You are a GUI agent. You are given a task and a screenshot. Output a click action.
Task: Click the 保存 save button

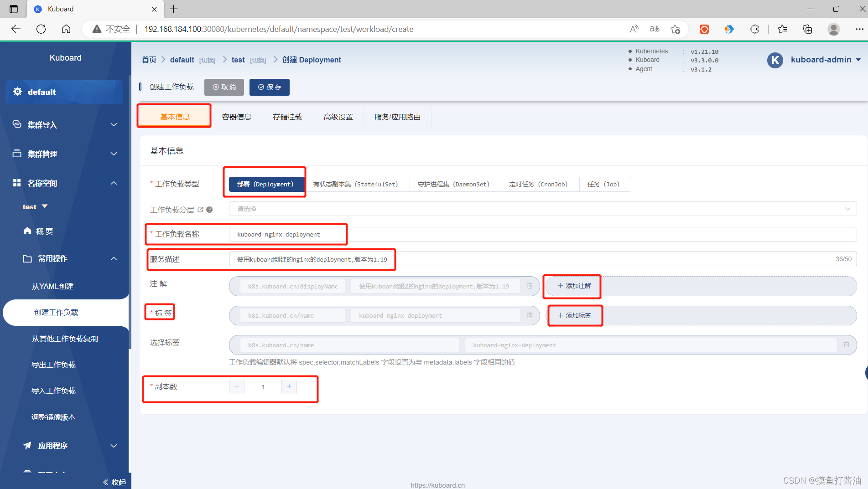click(270, 87)
